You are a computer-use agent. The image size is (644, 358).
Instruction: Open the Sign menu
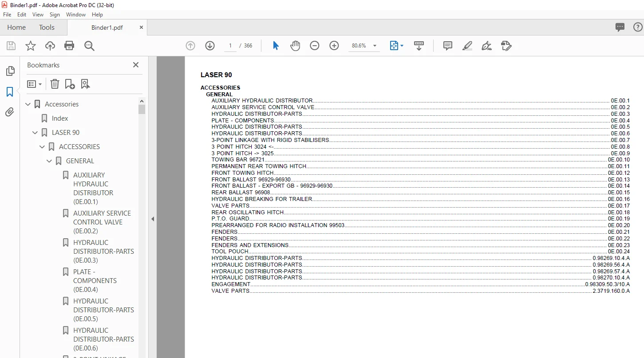tap(55, 15)
